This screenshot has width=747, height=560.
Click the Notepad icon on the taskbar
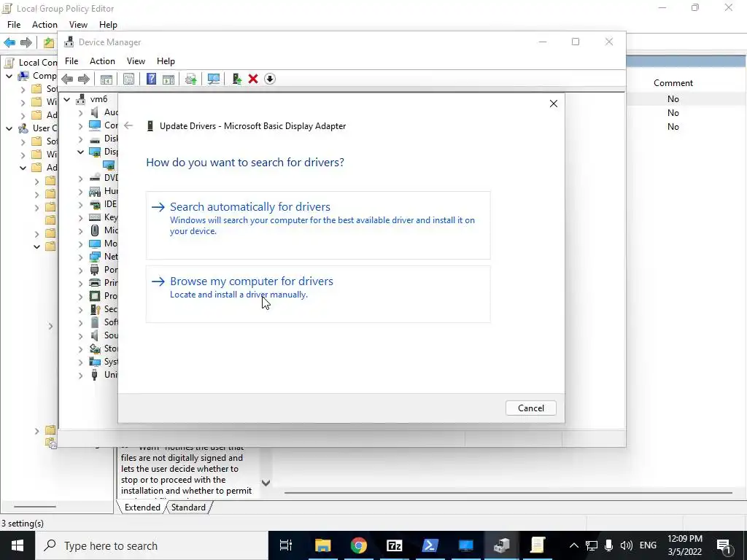[538, 545]
